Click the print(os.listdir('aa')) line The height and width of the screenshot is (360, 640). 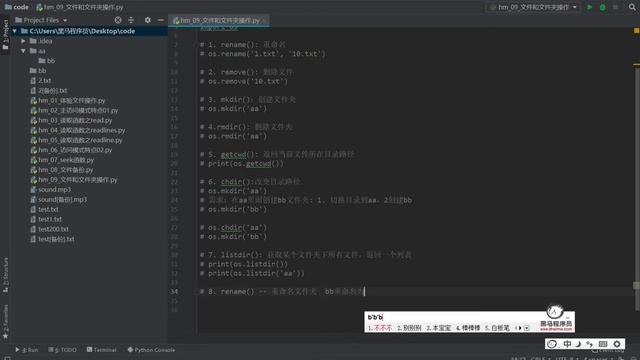252,273
